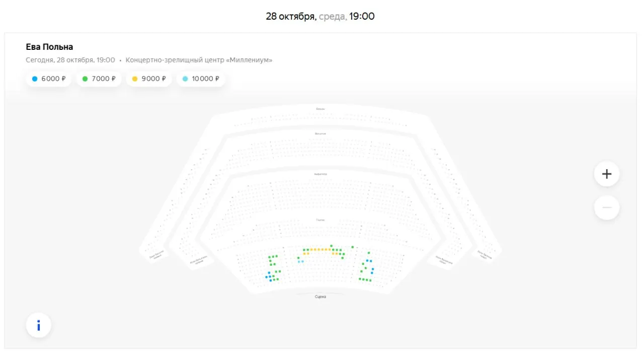Select the lone green seat above the yellow row
This screenshot has height=356, width=644.
pos(331,246)
